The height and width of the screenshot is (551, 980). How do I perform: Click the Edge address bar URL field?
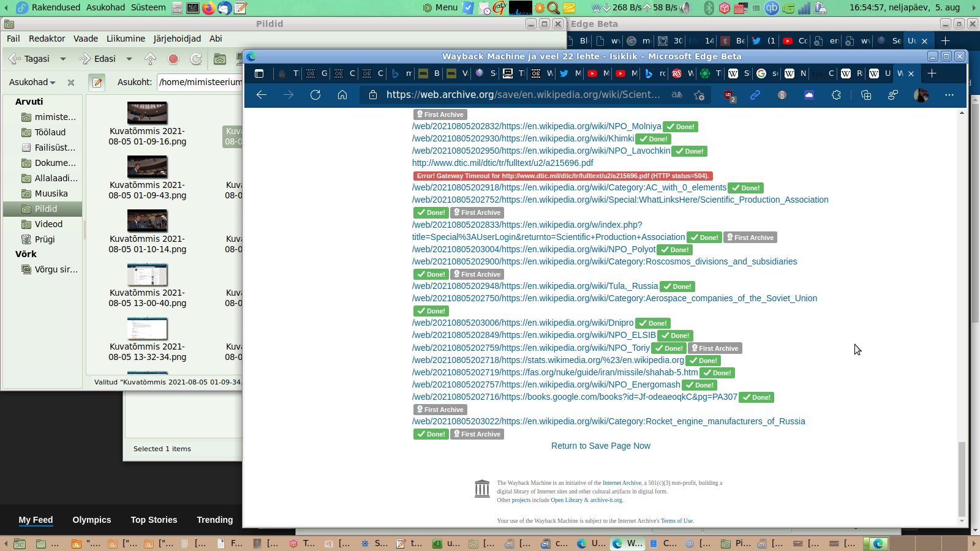coord(523,95)
